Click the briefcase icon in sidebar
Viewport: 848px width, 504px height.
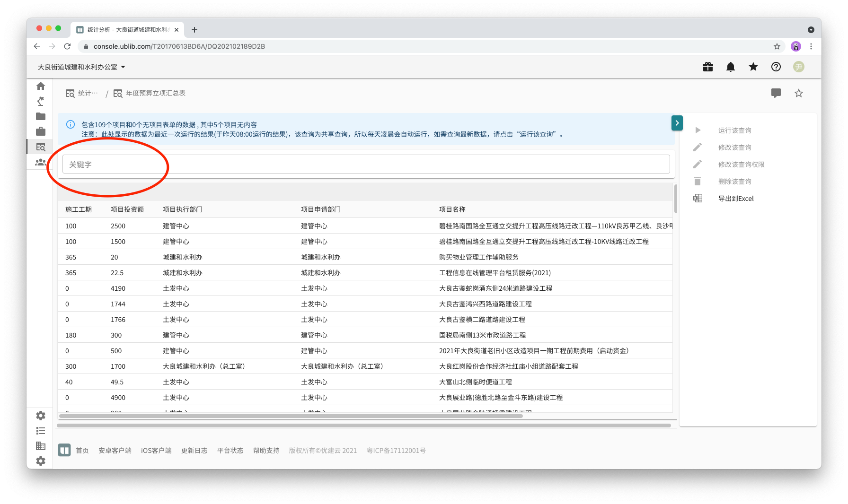[41, 131]
